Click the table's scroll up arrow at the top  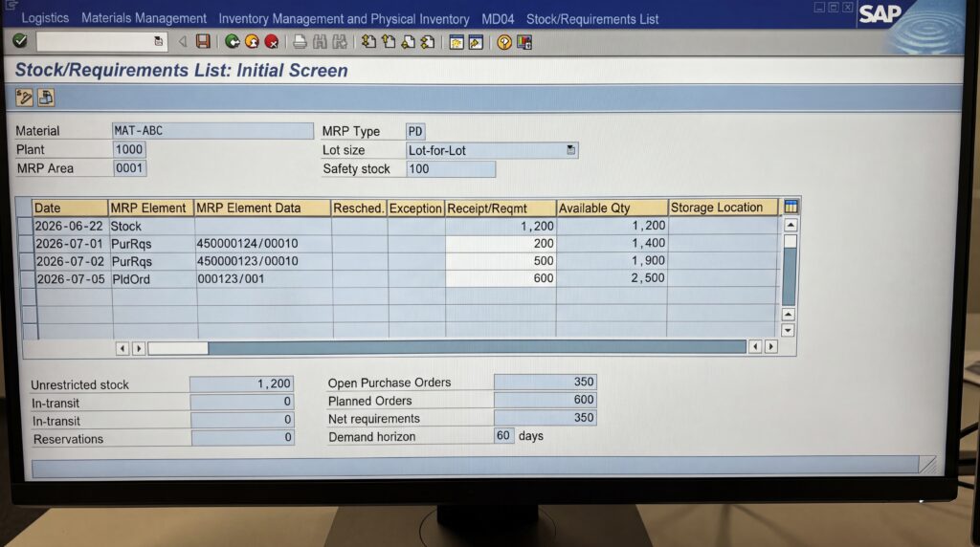coord(791,225)
